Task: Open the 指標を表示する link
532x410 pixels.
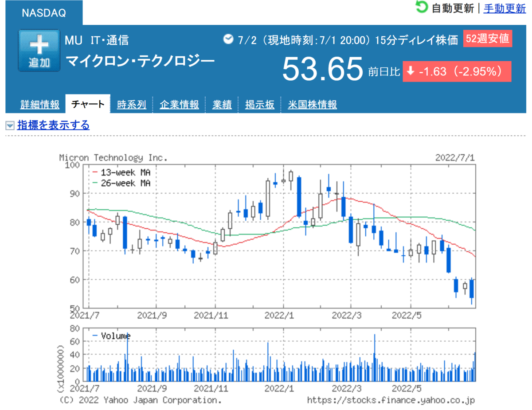Action: pyautogui.click(x=53, y=125)
